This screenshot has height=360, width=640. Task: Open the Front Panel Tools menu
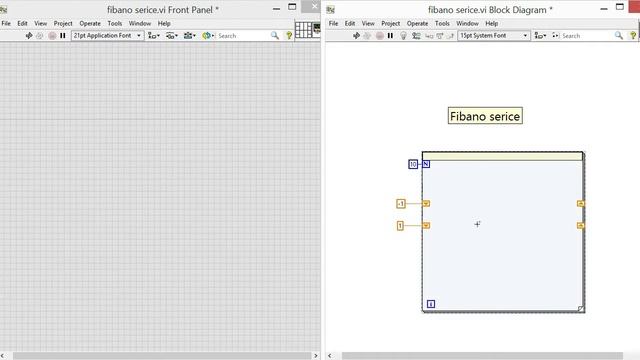pos(115,24)
